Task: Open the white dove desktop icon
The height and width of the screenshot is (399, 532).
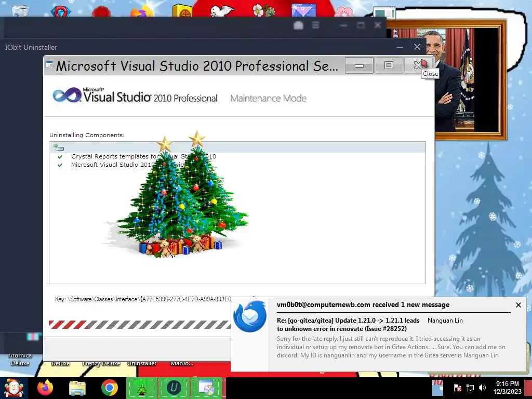Action: click(222, 10)
